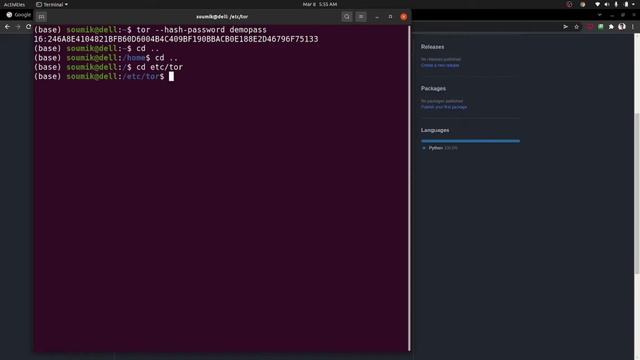
Task: Click the red extension icon in browser
Action: (590, 27)
